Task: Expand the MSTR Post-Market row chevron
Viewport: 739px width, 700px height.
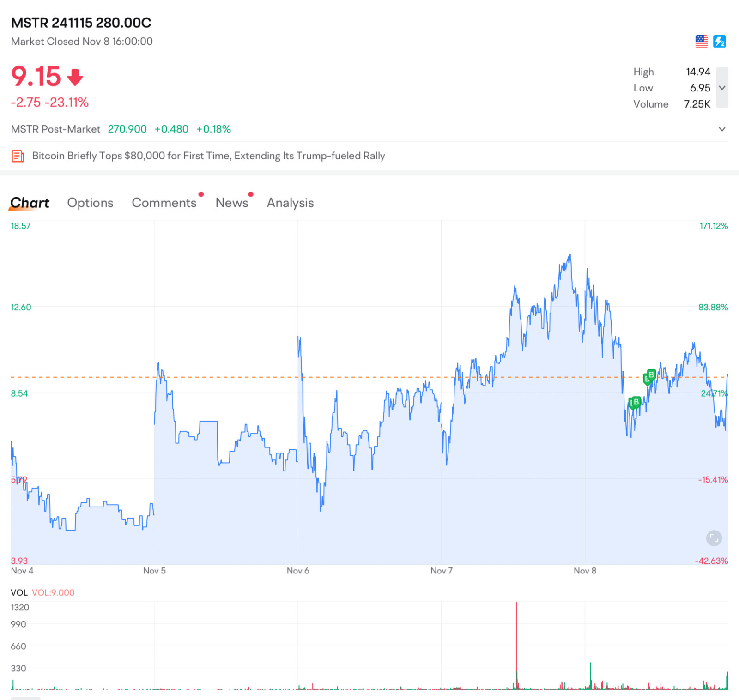Action: [722, 129]
